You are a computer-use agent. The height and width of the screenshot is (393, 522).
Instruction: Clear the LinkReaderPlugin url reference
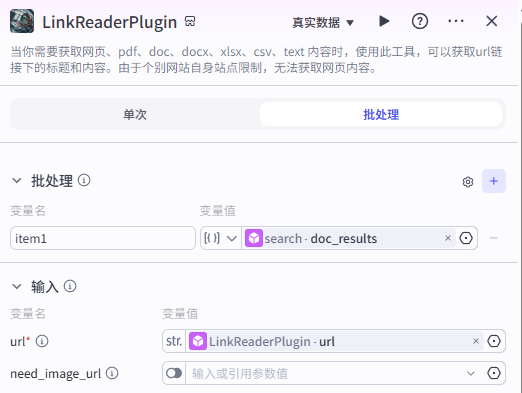tap(476, 341)
